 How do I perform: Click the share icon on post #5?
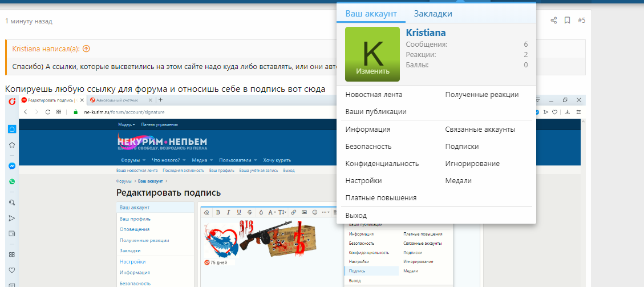coord(554,21)
